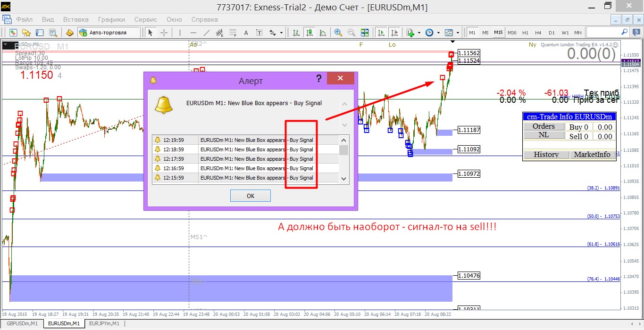The height and width of the screenshot is (330, 644).
Task: Open the Вид menu
Action: tap(48, 19)
